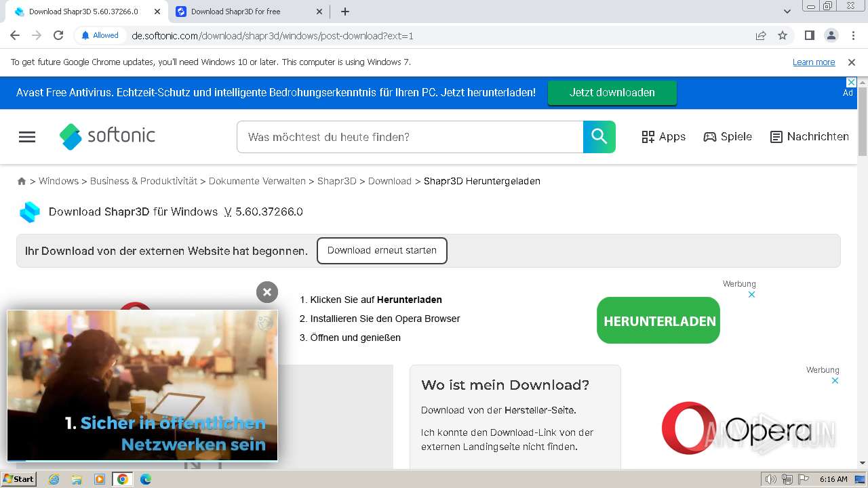Close the Download Shapr3D 5.60.37266.0 tab
The image size is (868, 488).
(157, 12)
